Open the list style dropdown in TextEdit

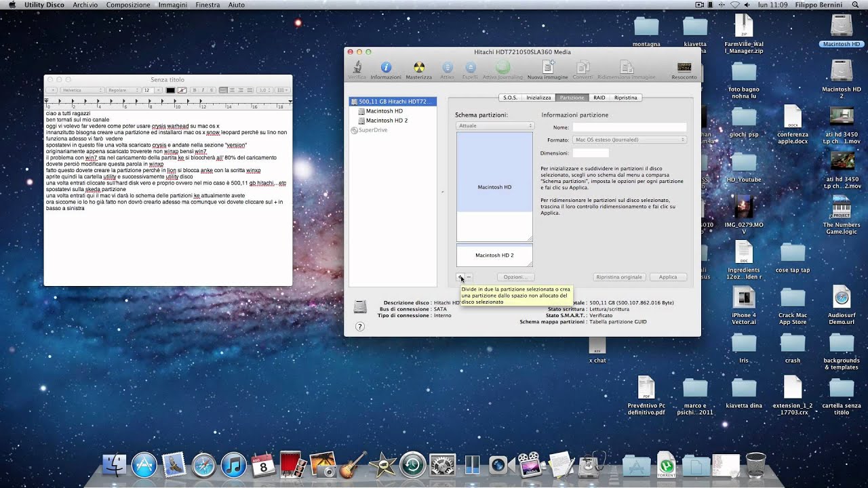[282, 90]
